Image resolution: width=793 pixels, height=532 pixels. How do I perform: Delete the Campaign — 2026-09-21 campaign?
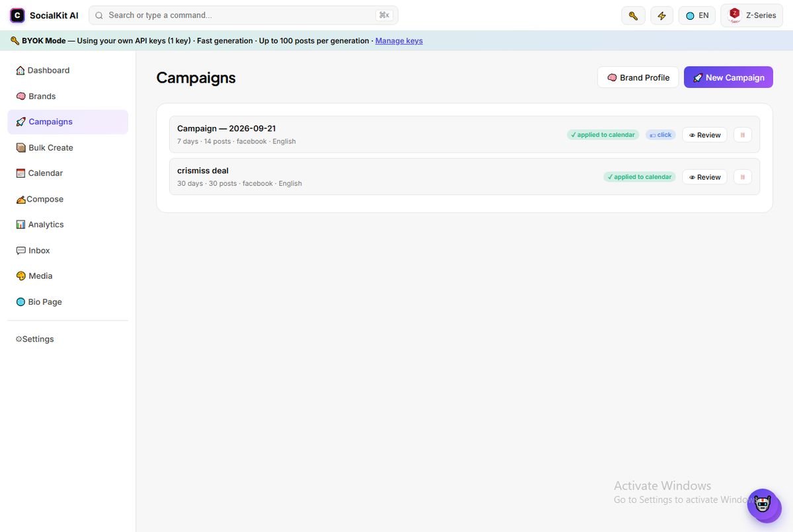pyautogui.click(x=742, y=135)
